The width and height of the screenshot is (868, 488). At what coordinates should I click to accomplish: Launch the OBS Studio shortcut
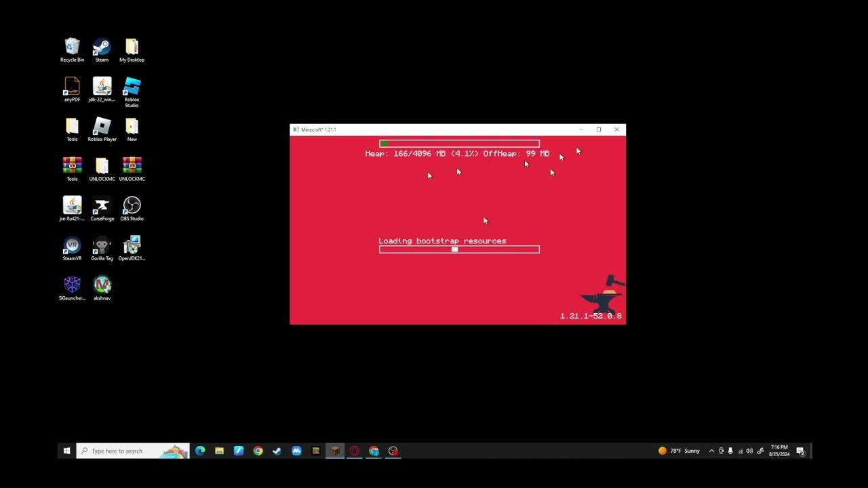(x=132, y=209)
